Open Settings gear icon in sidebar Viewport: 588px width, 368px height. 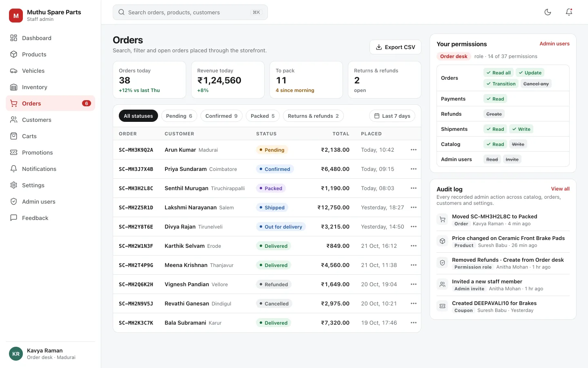click(x=14, y=185)
